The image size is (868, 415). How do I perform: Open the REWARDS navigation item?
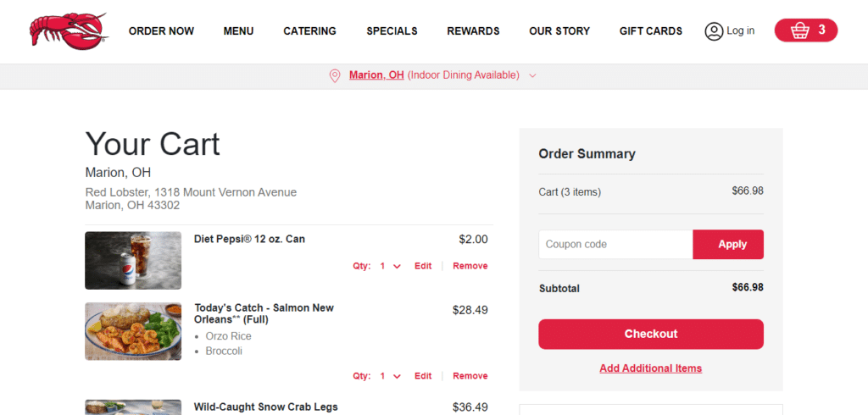473,31
